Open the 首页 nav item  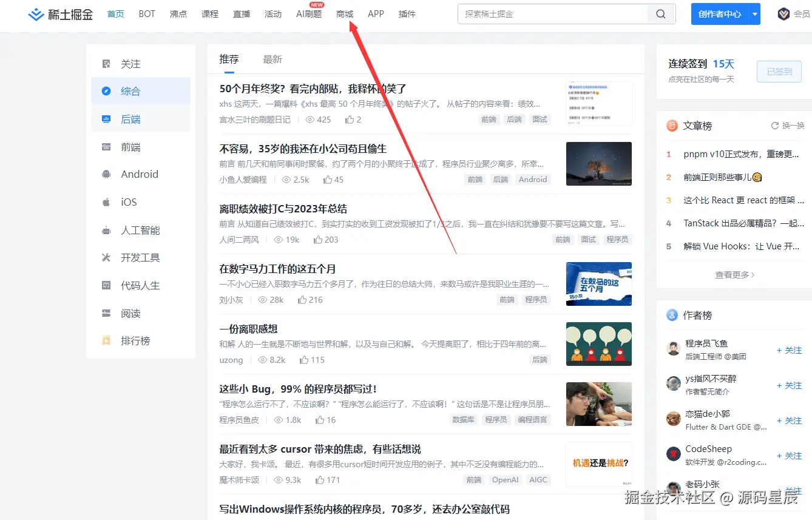115,14
